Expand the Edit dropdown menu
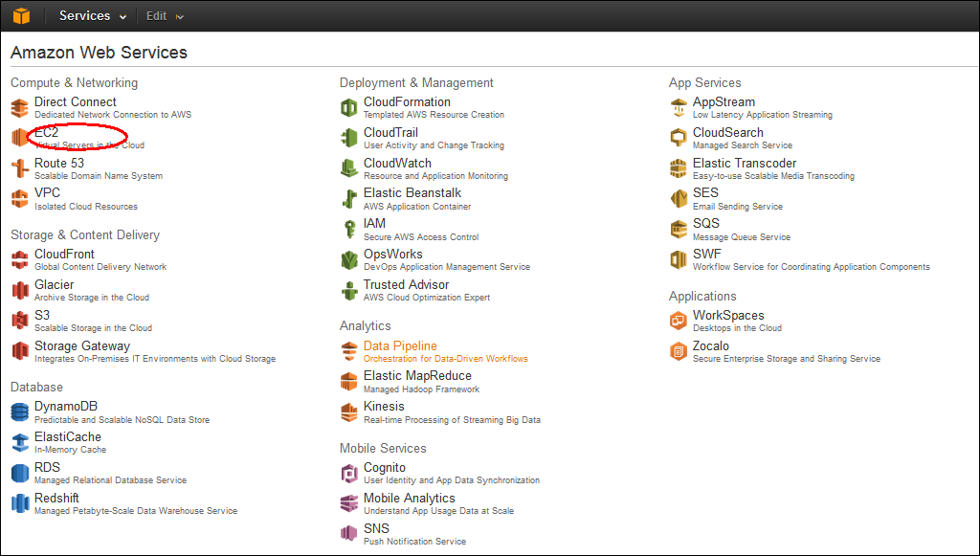 [165, 16]
